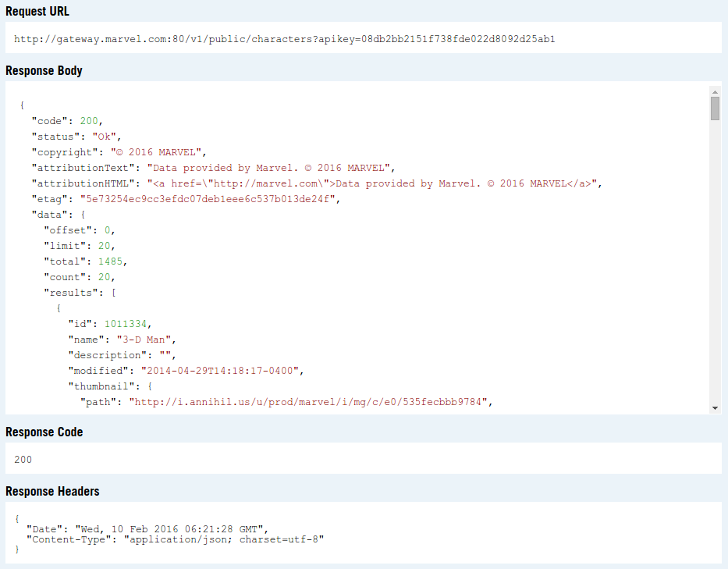Click the "status": "Ok" line
Viewport: 728px width, 569px height.
click(76, 137)
